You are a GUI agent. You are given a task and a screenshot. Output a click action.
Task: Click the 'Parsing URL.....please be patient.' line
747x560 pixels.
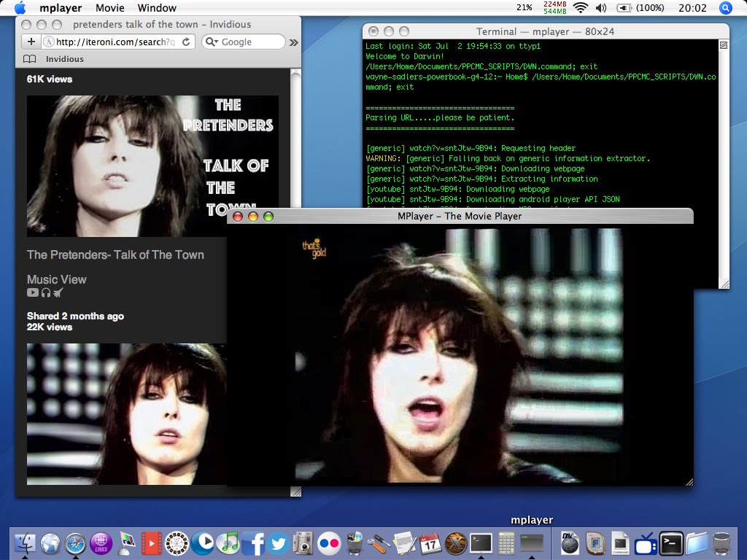[x=440, y=117]
